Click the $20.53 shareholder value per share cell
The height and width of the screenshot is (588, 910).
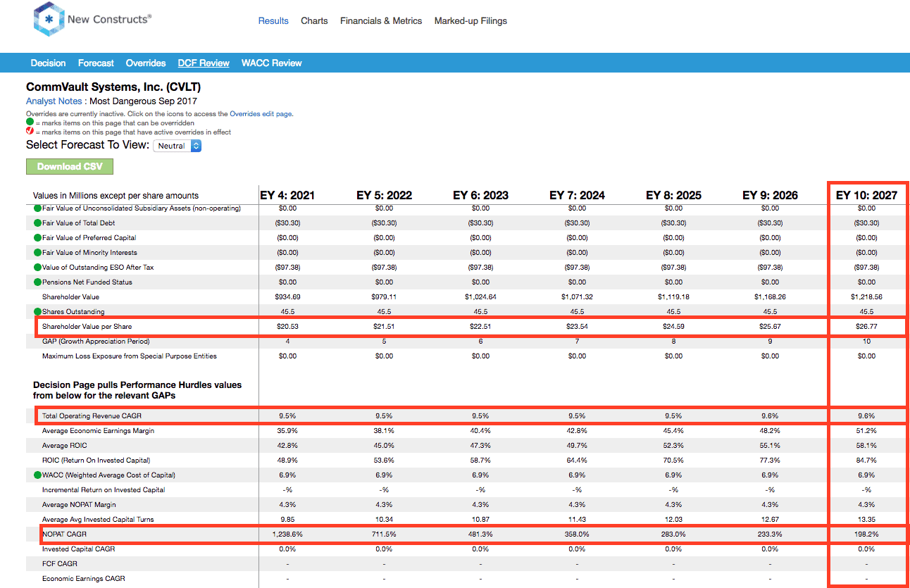[287, 326]
